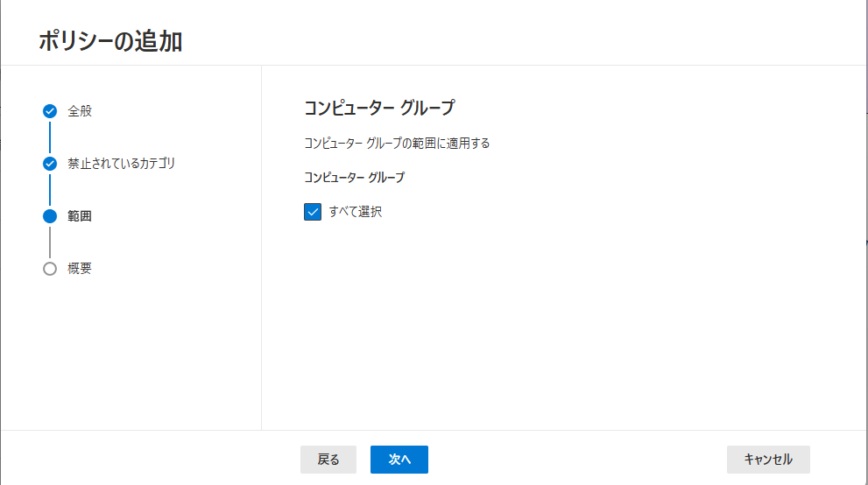868x485 pixels.
Task: Click the すべて選択 checkbox label text
Action: pyautogui.click(x=356, y=212)
